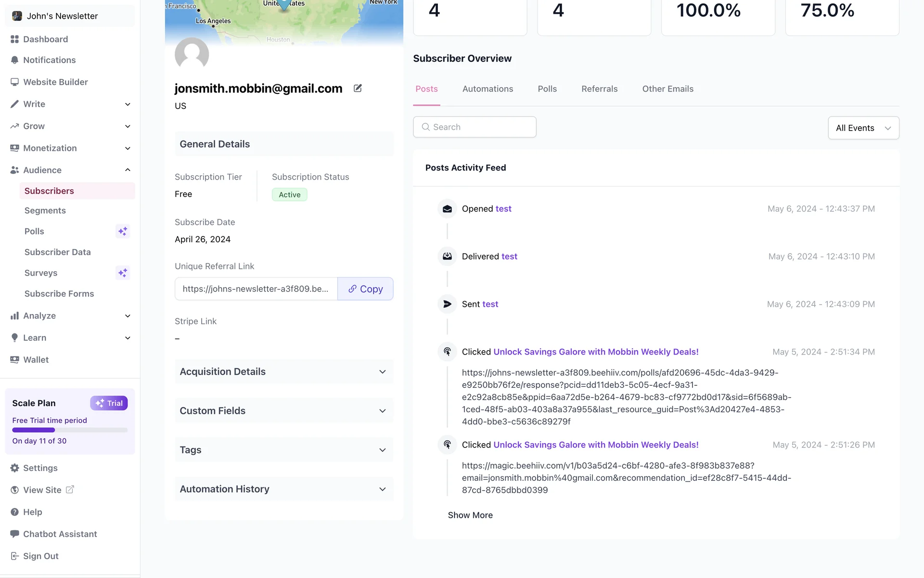Click the edit pencil icon beside email
The height and width of the screenshot is (578, 924).
358,88
